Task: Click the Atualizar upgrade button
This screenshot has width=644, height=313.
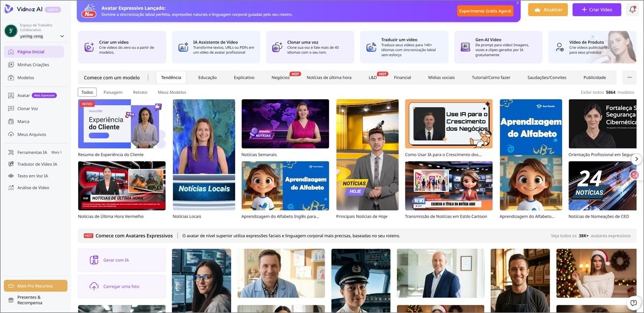Action: pos(548,10)
